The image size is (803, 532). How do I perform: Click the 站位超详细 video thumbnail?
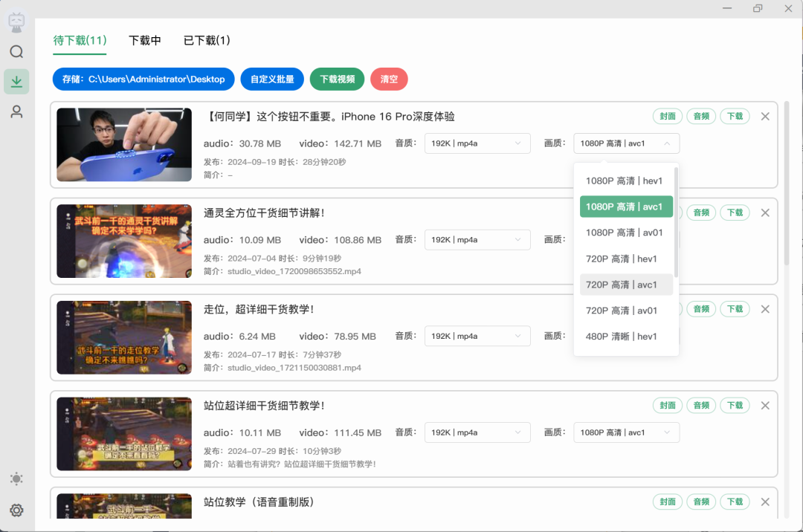point(124,434)
